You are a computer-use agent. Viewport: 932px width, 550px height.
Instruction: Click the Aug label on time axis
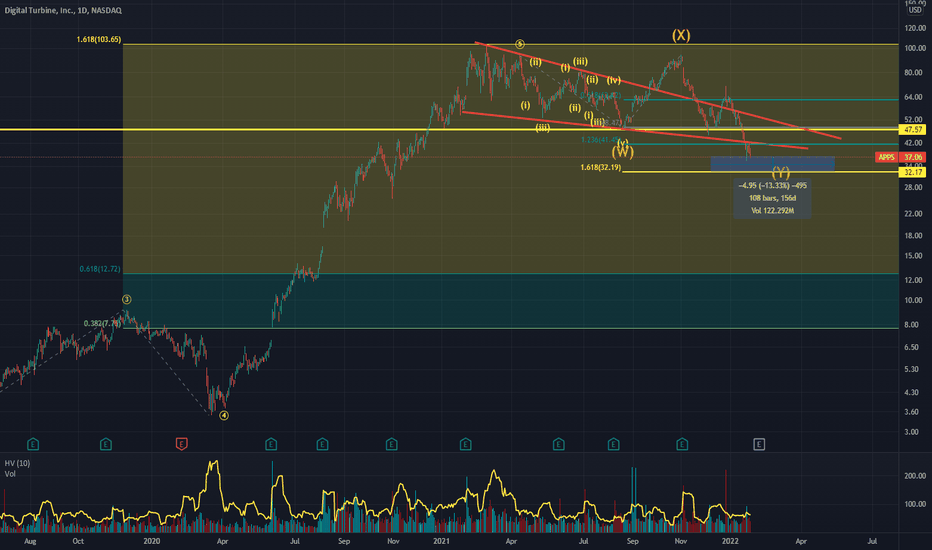click(30, 541)
